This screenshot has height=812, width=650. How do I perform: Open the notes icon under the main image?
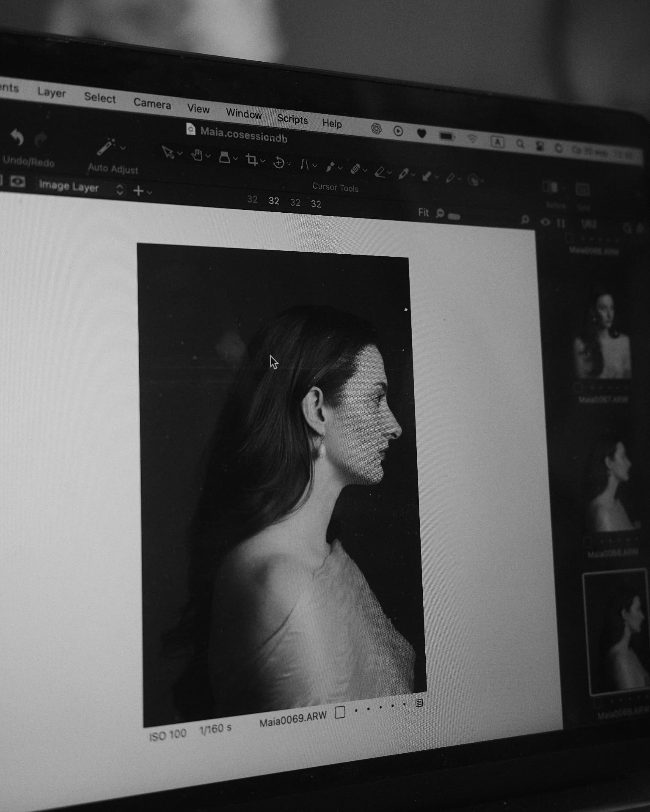click(419, 702)
